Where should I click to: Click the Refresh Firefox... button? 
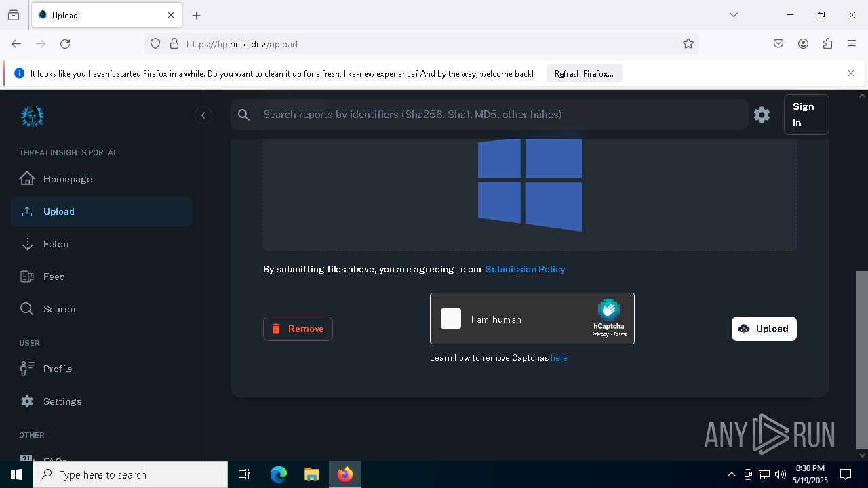[x=584, y=74]
